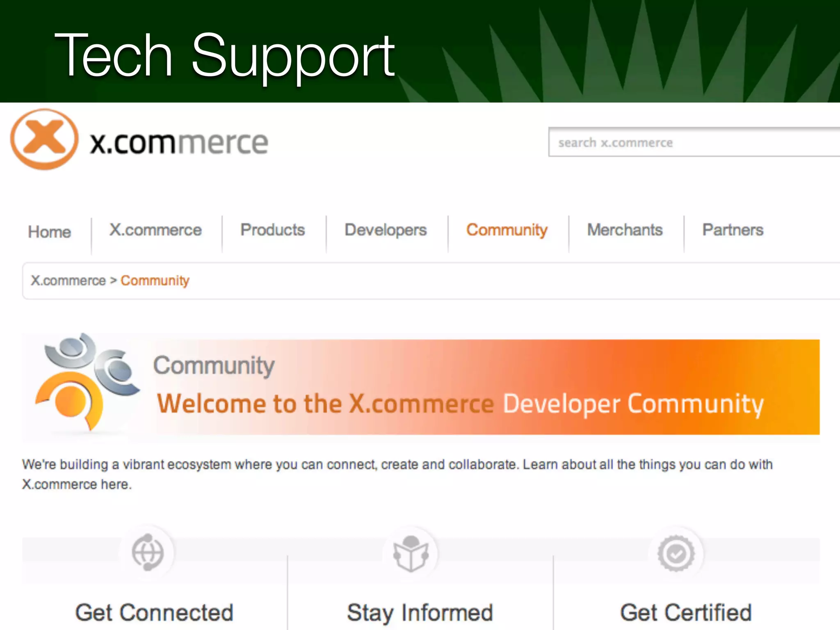This screenshot has height=630, width=840.
Task: Select the Products menu item
Action: [x=273, y=230]
